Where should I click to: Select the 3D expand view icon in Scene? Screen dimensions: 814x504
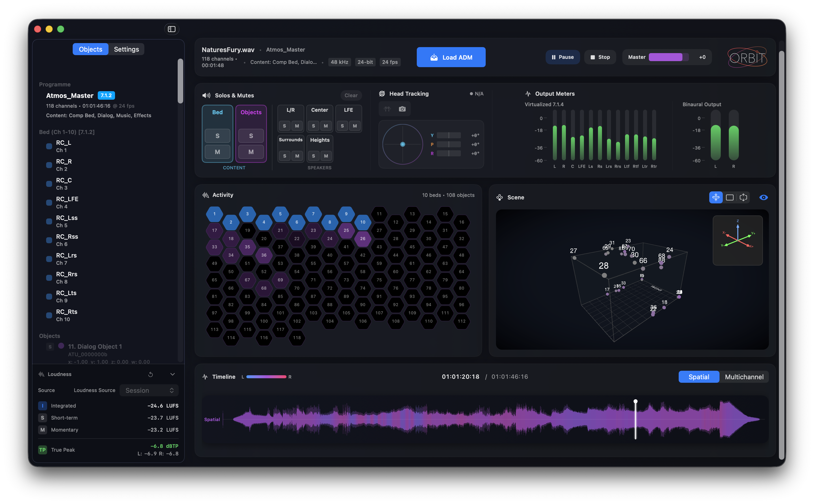tap(743, 197)
